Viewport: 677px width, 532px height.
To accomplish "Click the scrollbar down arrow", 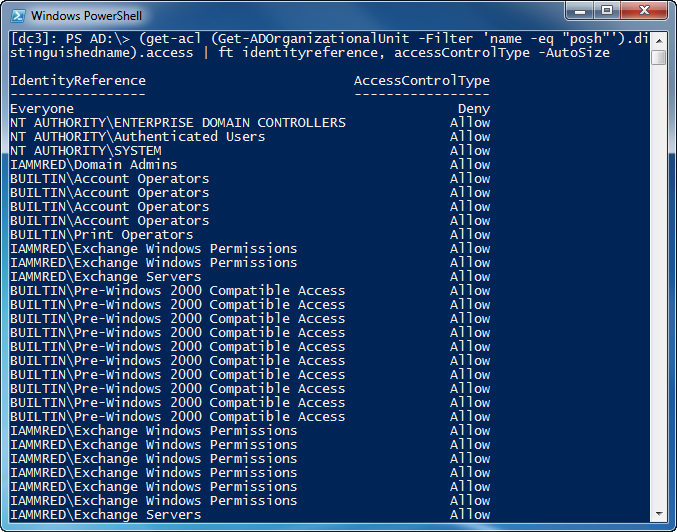I will tap(658, 514).
